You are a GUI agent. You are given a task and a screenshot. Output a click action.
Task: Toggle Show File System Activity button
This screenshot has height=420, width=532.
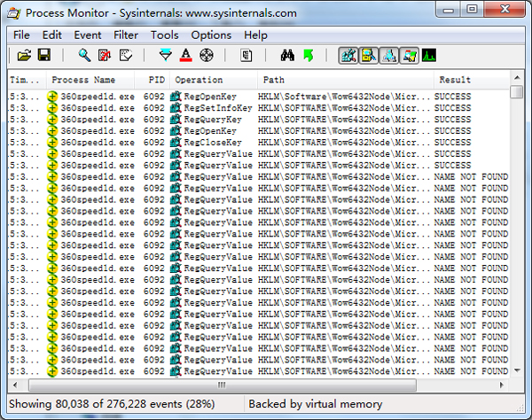coord(369,56)
